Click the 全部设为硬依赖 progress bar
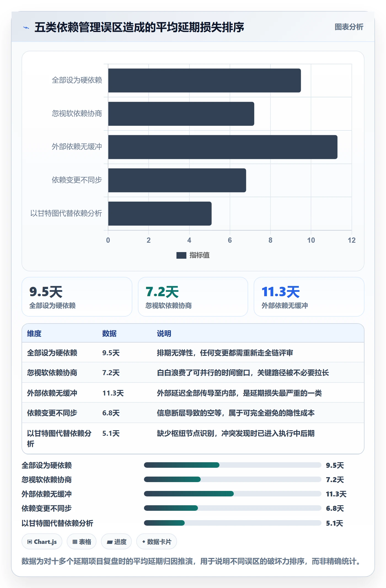 (233, 465)
